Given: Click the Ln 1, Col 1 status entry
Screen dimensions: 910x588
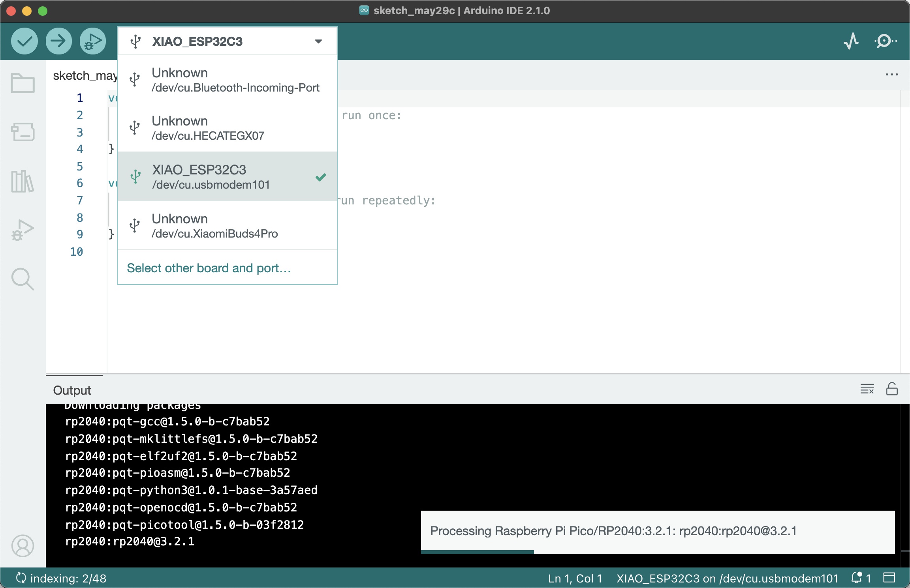Looking at the screenshot, I should [x=575, y=579].
